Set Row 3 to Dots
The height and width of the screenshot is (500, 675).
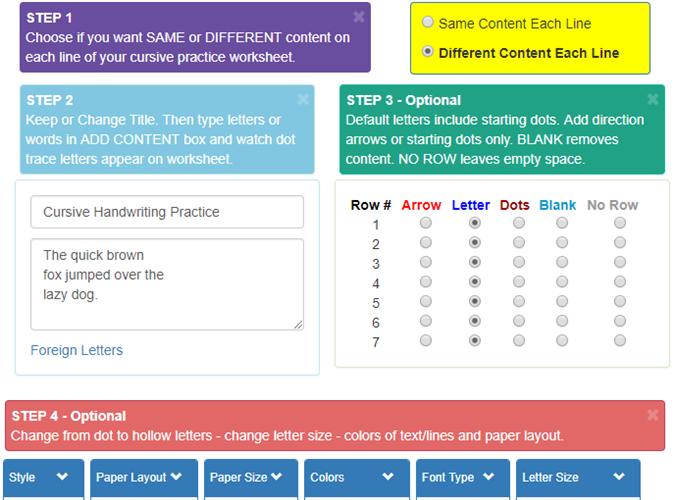coord(518,262)
